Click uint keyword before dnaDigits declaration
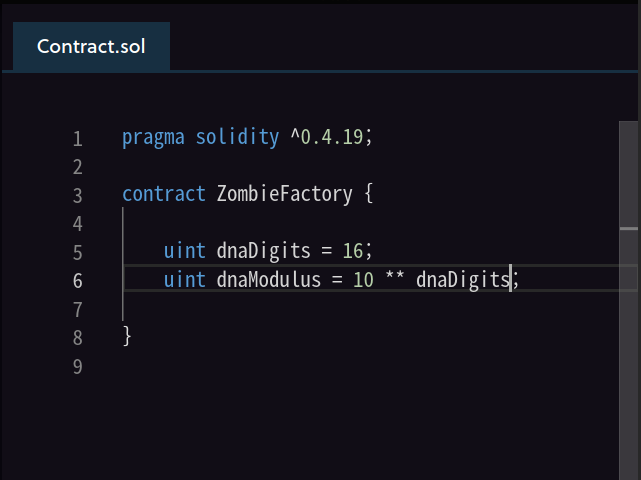Screen dimensions: 641x480 185,251
